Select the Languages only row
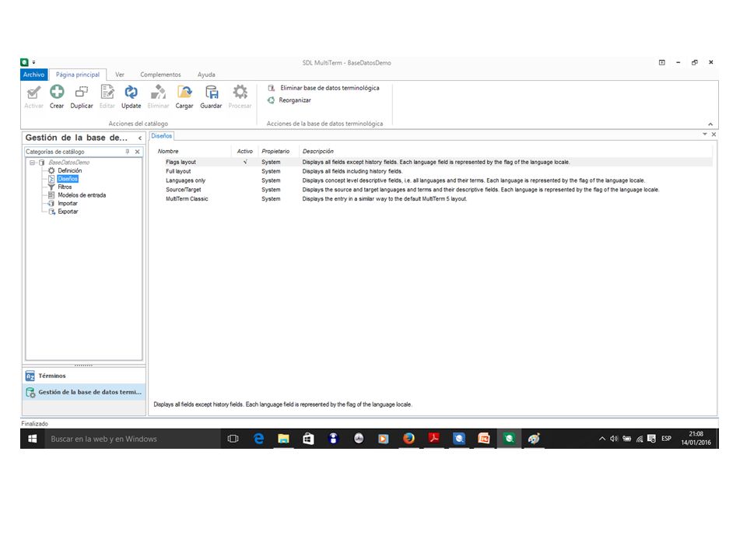Viewport: 747px width, 560px height. tap(433, 180)
